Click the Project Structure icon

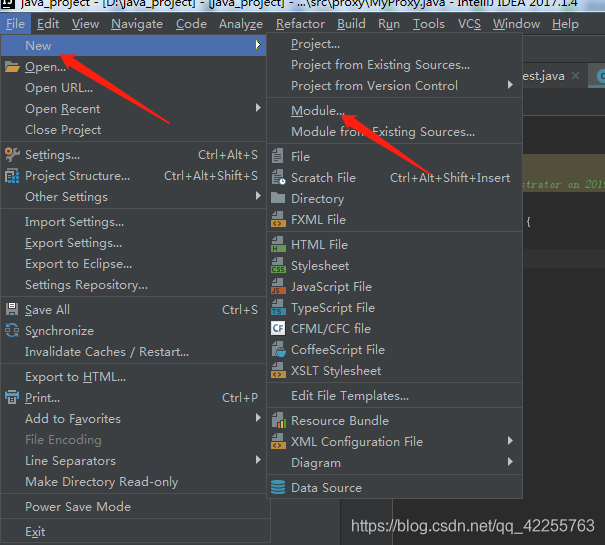[x=12, y=176]
